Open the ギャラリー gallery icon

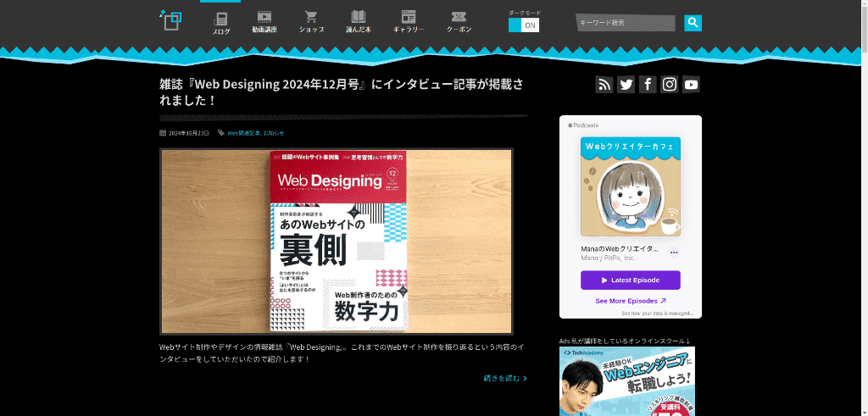tap(409, 22)
